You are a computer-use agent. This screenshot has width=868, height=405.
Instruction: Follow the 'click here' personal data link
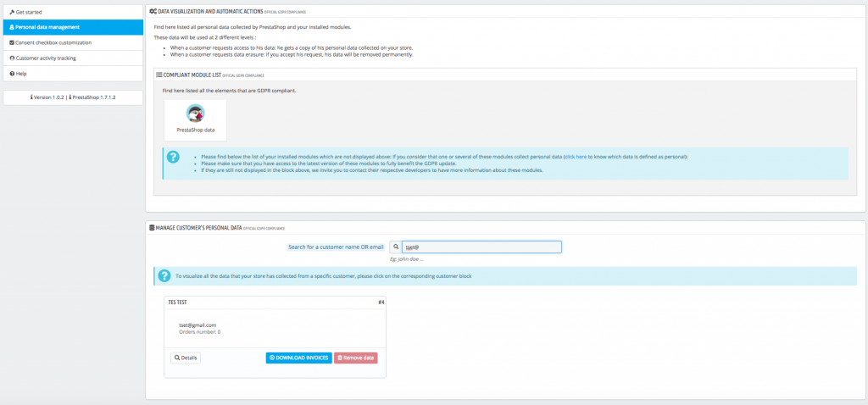[576, 157]
